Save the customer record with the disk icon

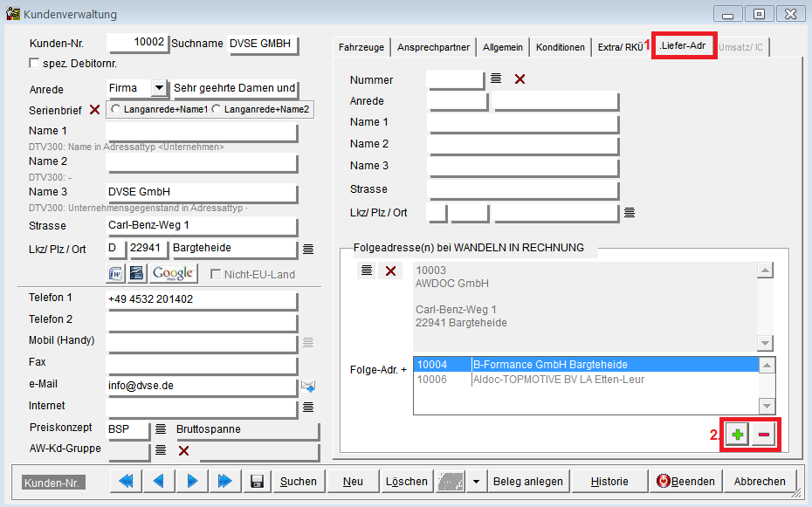pyautogui.click(x=257, y=482)
